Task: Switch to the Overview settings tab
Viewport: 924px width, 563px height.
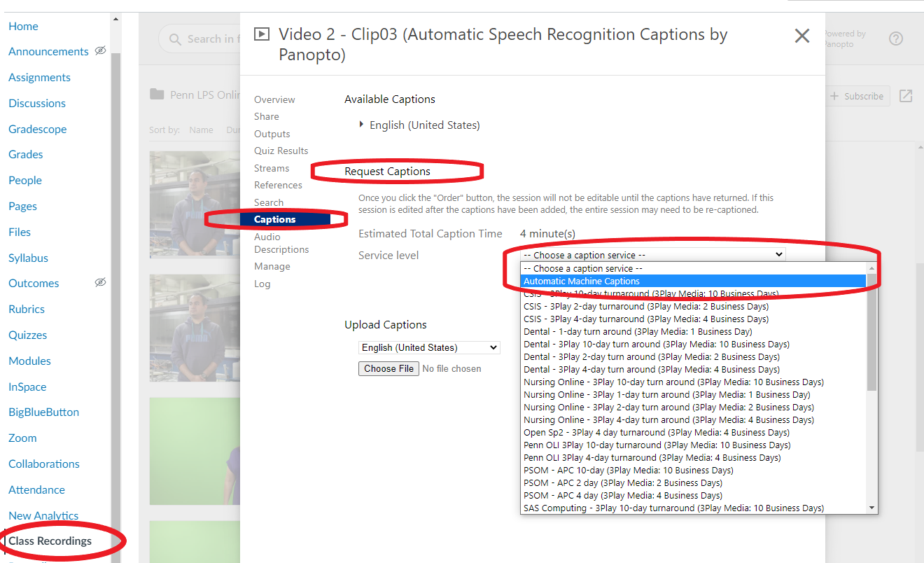Action: 274,99
